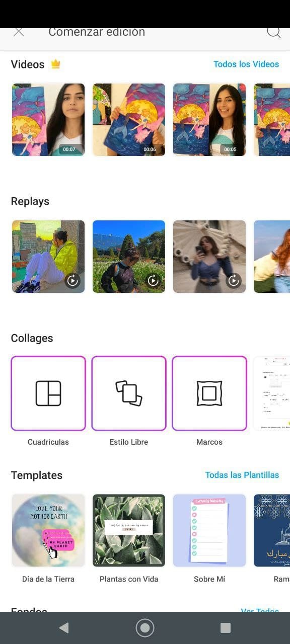The image size is (290, 644).
Task: Open the Todos los Videos link
Action: [246, 64]
